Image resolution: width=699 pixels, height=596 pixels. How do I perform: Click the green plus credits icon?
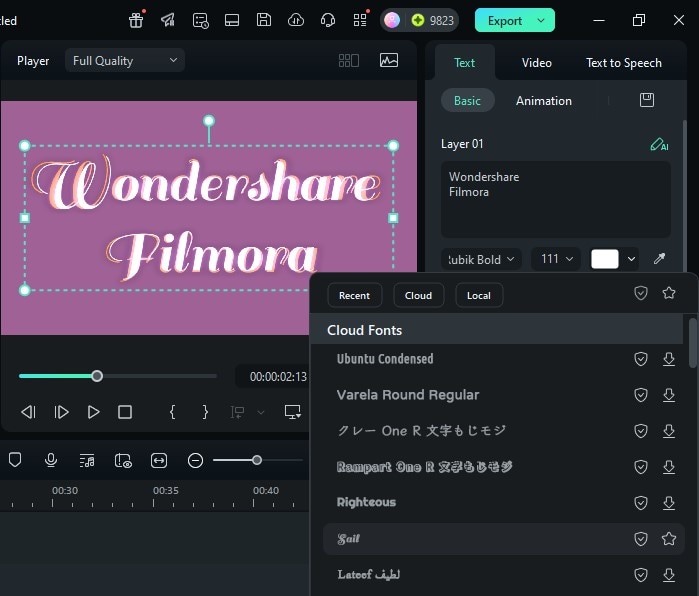418,20
